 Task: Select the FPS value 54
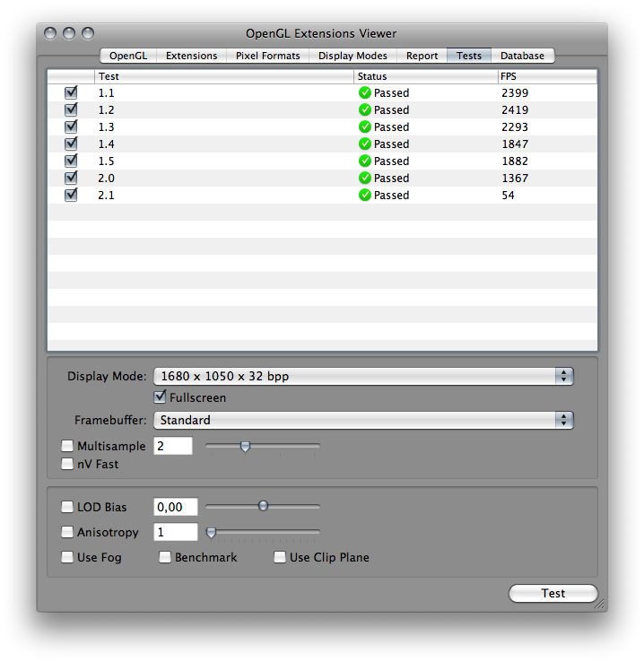508,195
